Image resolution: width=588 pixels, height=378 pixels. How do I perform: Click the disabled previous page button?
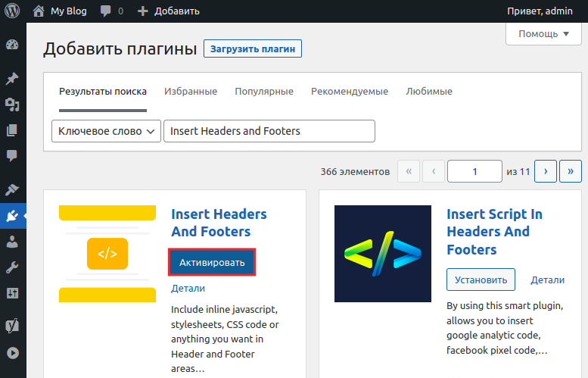(x=434, y=171)
